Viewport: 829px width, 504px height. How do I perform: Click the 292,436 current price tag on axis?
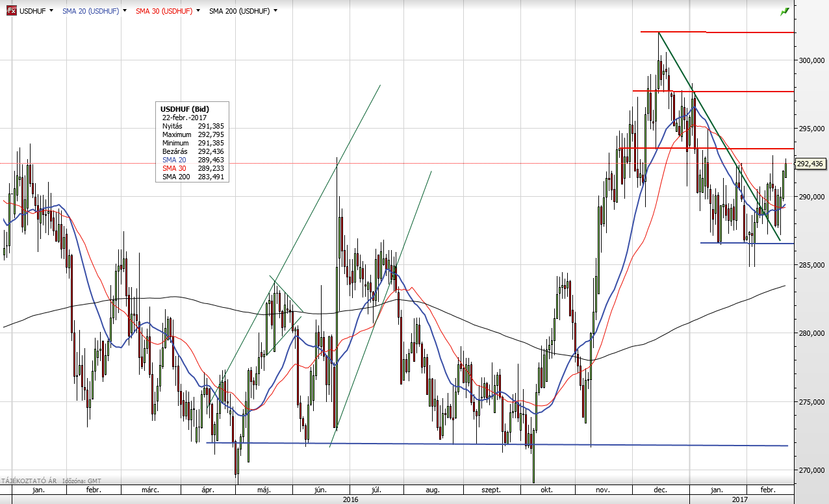point(810,164)
